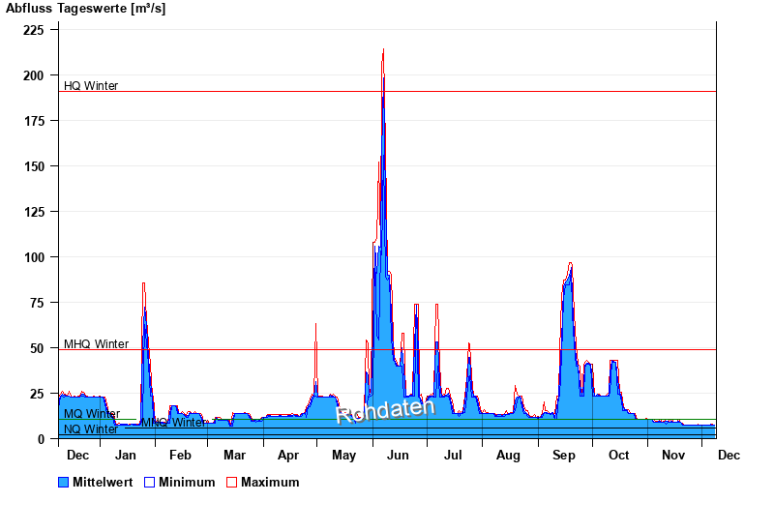The image size is (774, 532).
Task: Click the blue Mittelwert legend swatch
Action: [x=64, y=483]
